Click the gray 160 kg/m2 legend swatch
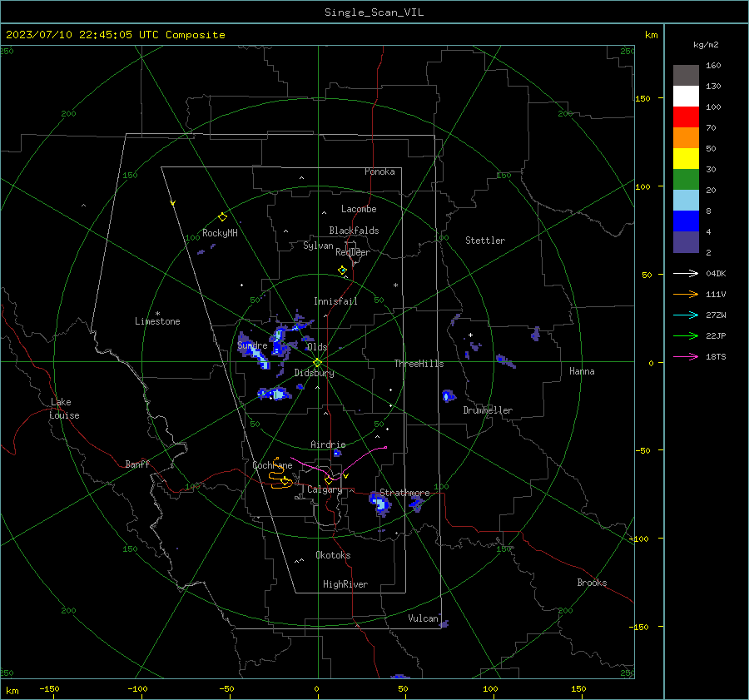The image size is (749, 700). pos(686,76)
